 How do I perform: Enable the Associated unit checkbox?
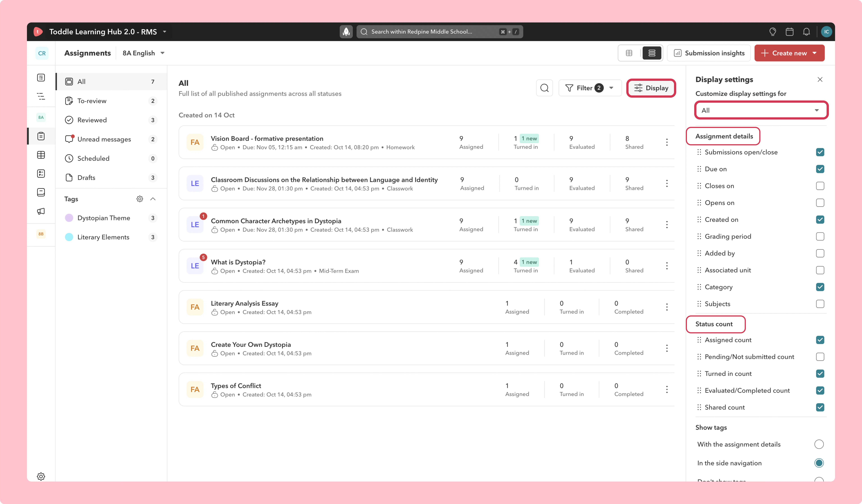point(820,270)
